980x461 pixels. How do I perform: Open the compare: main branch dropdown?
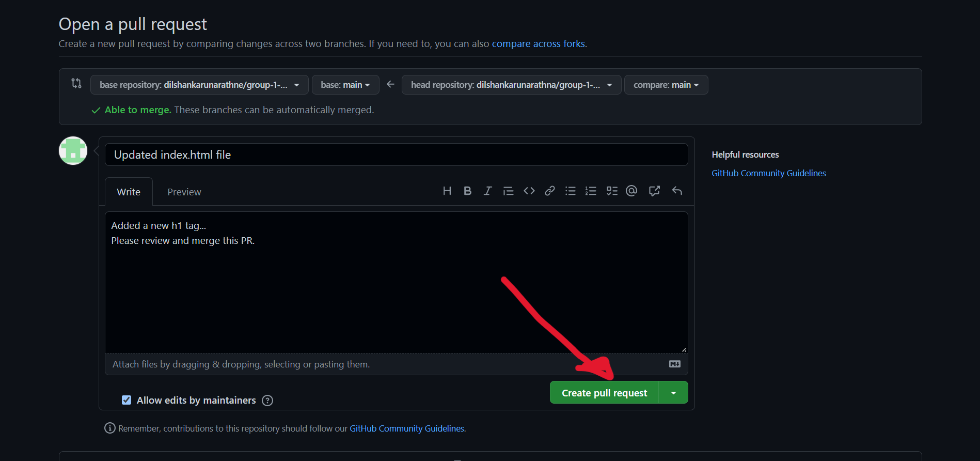pyautogui.click(x=666, y=85)
